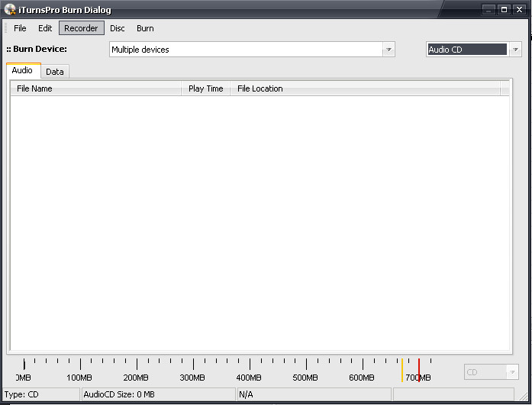Open the Edit menu
Viewport: 532px width, 405px height.
(45, 28)
